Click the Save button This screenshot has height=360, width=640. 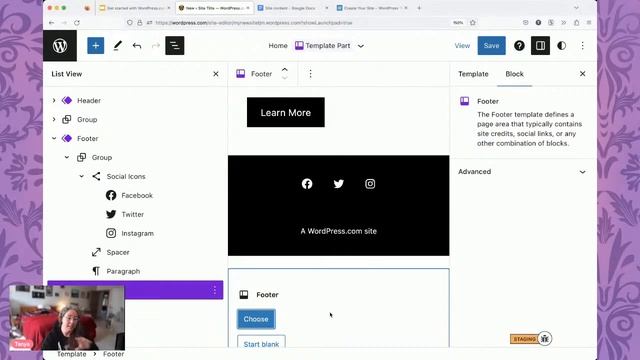tap(491, 46)
